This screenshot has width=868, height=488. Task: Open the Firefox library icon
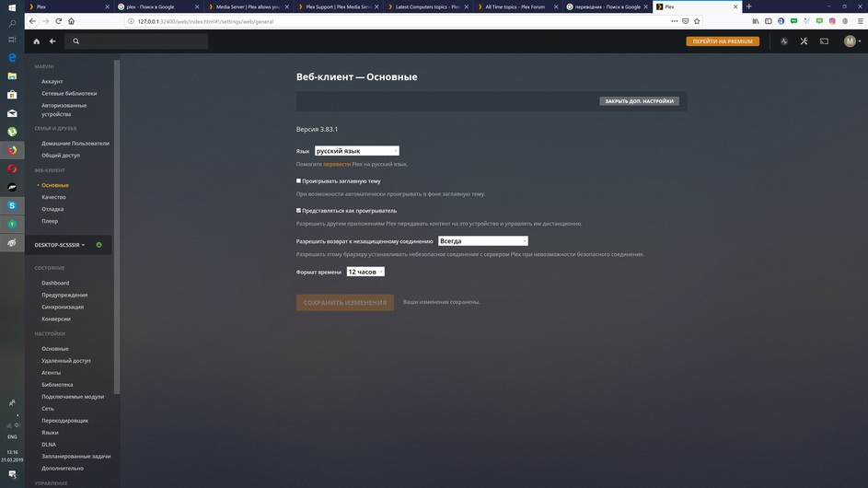pyautogui.click(x=756, y=21)
